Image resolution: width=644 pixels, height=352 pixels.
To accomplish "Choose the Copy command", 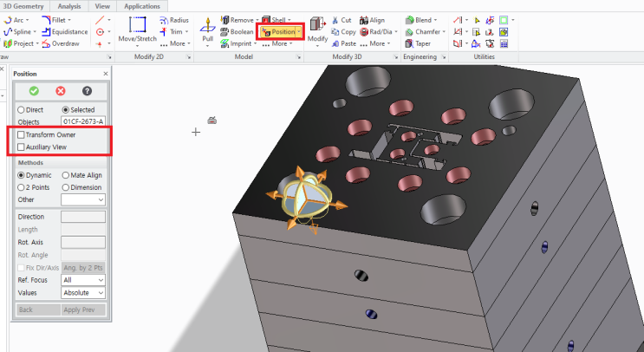I will (344, 31).
